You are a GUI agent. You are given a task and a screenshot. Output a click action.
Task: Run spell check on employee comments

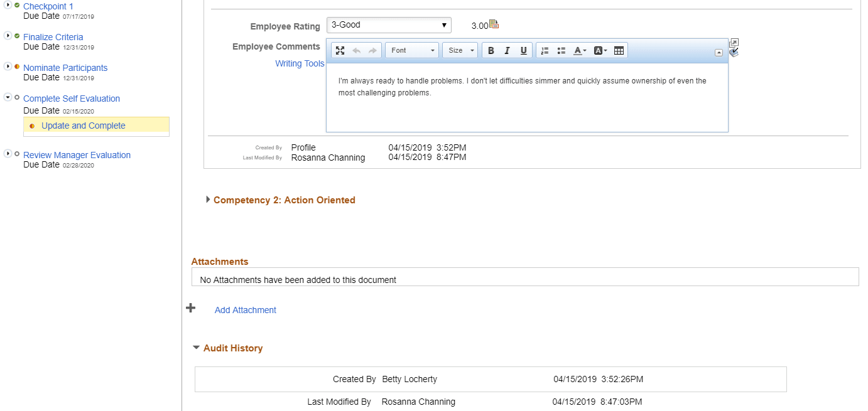pos(734,53)
